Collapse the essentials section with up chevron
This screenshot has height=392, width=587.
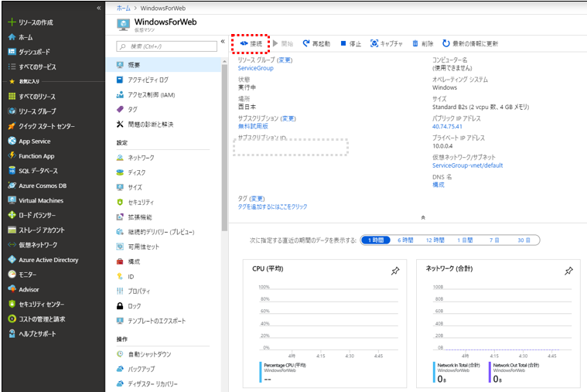tap(423, 217)
